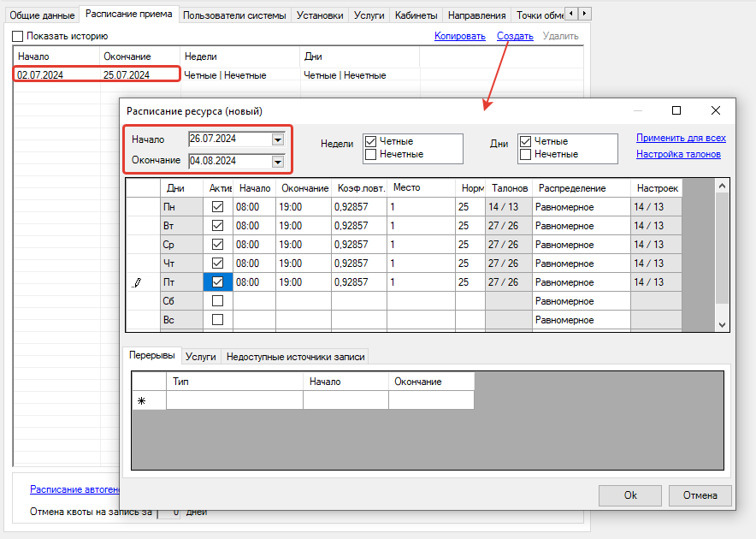Click the schedule grid vertical scrollbar thumb
Image resolution: width=756 pixels, height=539 pixels.
pos(722,248)
